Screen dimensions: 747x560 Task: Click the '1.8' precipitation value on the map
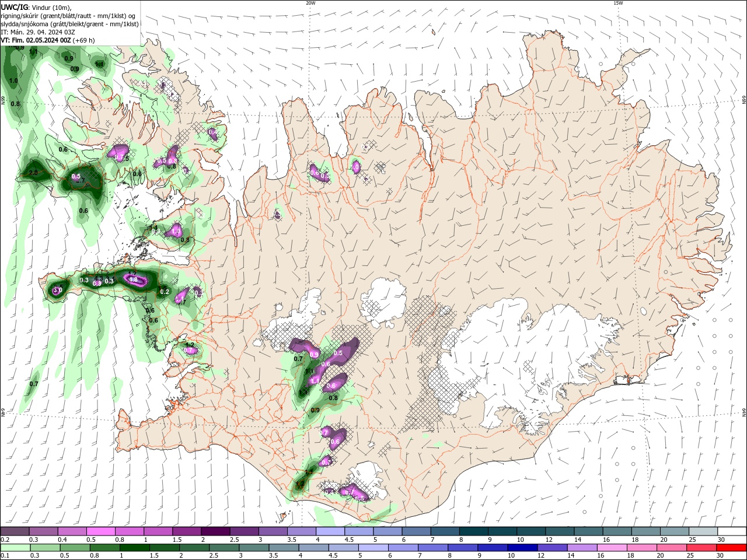pos(133,280)
